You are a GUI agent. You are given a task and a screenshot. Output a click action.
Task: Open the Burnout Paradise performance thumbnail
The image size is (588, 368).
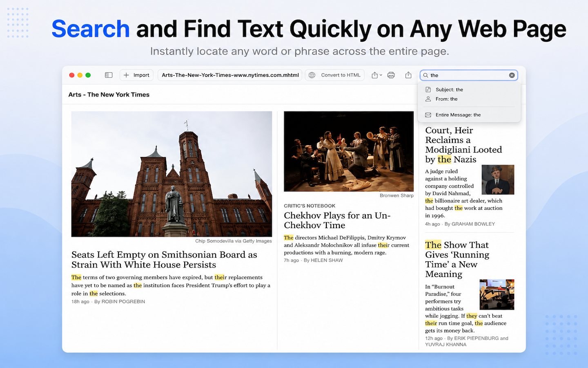(x=497, y=295)
